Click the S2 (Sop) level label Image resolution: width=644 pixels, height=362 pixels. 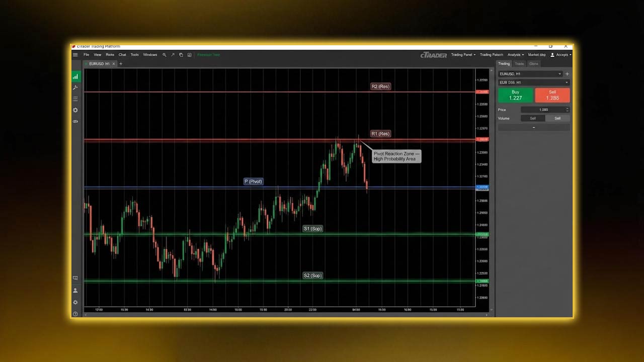point(312,276)
